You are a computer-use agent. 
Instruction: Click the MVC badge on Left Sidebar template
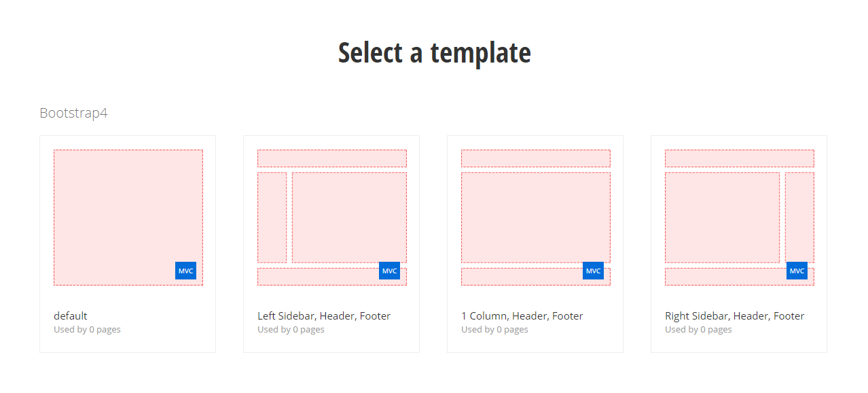(389, 270)
